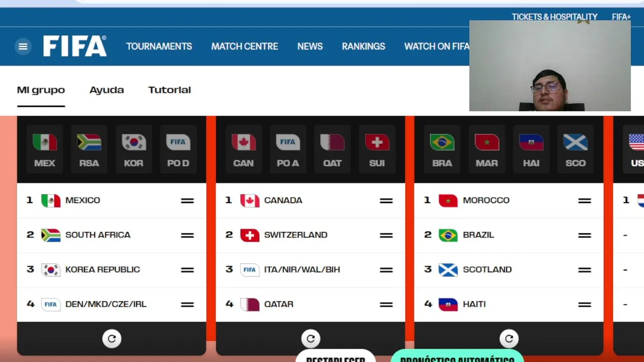The height and width of the screenshot is (362, 644).
Task: Select the RSA flag tile
Action: point(89,150)
